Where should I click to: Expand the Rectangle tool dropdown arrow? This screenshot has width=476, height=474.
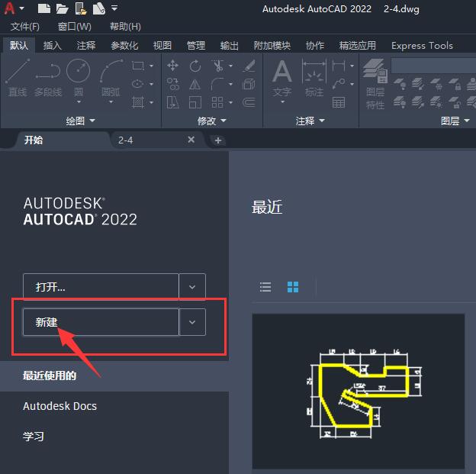[151, 66]
